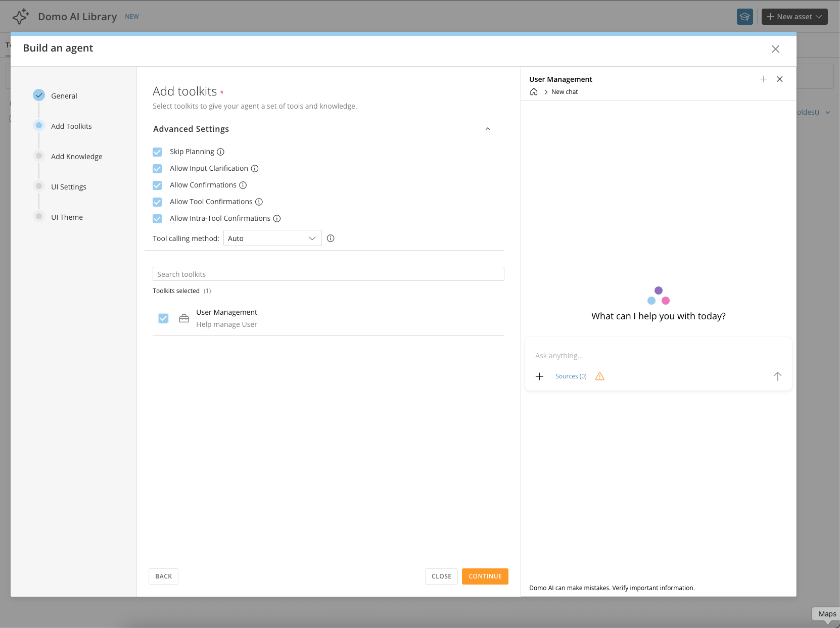The height and width of the screenshot is (628, 840).
Task: Click the User Management toolkit name
Action: click(226, 312)
